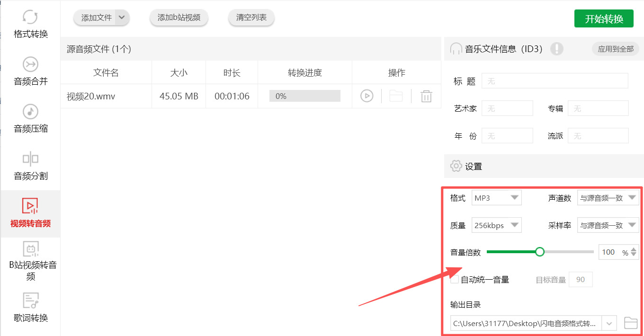Enable 自动统一音量 checkbox
644x336 pixels.
tap(454, 279)
